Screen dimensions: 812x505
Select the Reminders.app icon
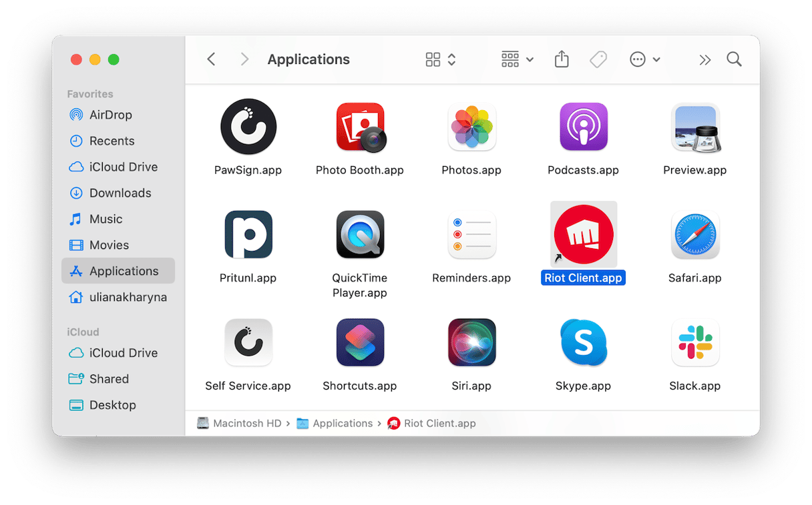point(471,235)
